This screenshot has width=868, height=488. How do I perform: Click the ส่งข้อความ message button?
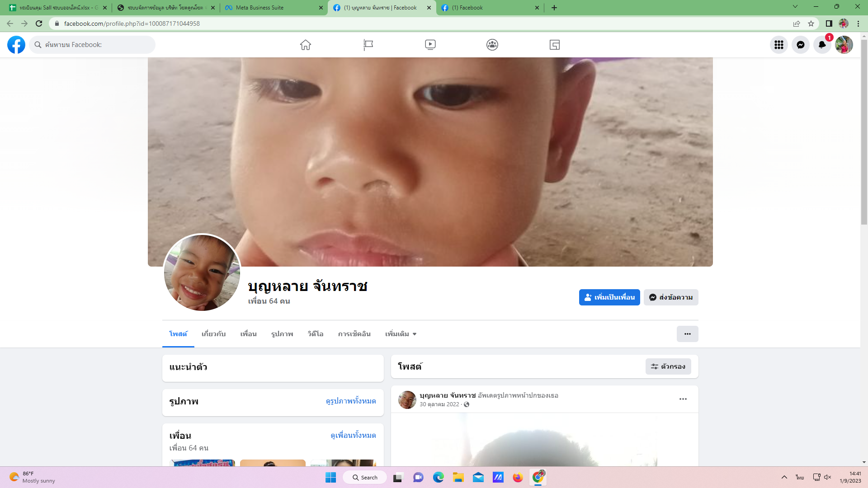(671, 297)
